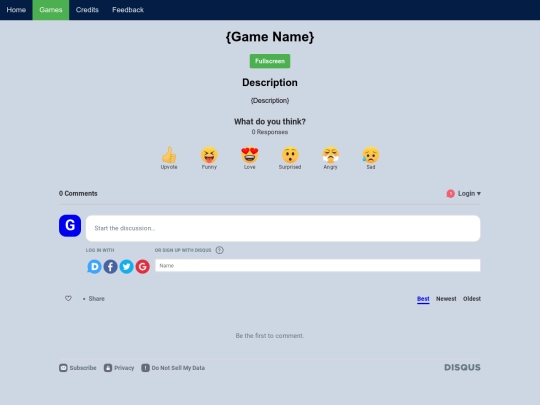The width and height of the screenshot is (540, 405).
Task: Click the heart recommend icon
Action: pyautogui.click(x=68, y=298)
